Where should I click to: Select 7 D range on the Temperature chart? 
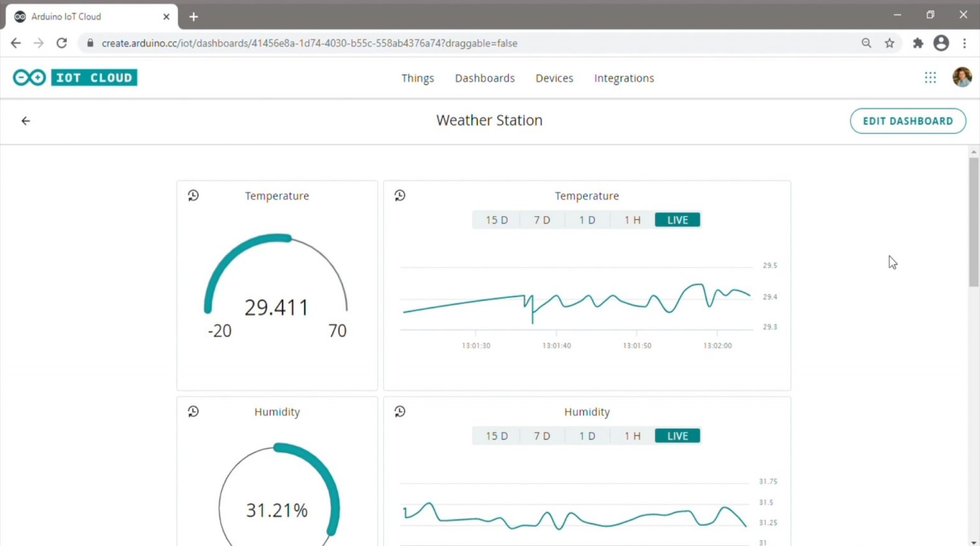click(542, 219)
